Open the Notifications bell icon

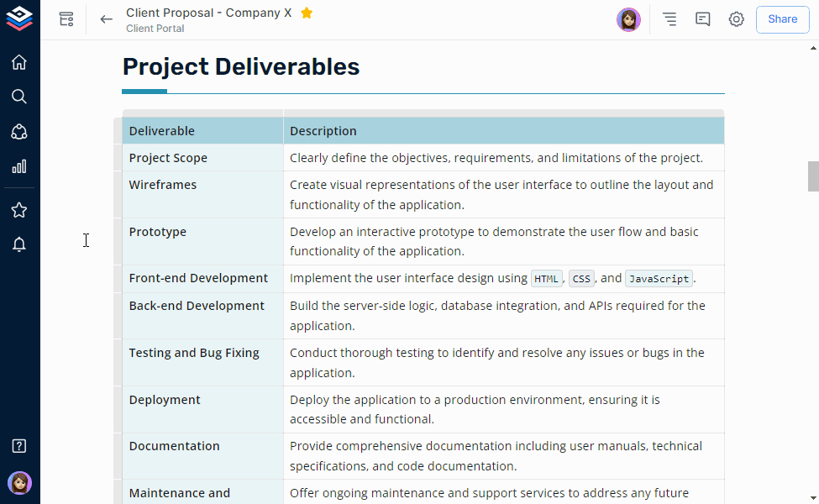click(x=19, y=244)
